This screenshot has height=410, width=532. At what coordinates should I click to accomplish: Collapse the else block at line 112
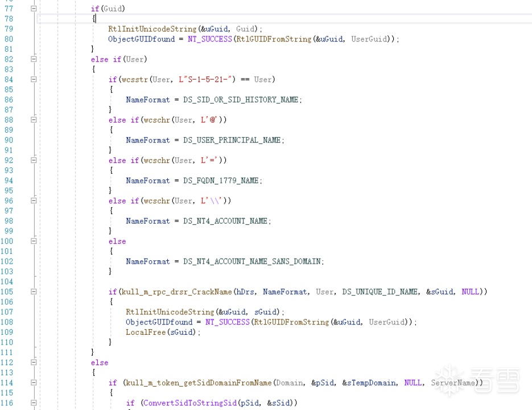[34, 362]
